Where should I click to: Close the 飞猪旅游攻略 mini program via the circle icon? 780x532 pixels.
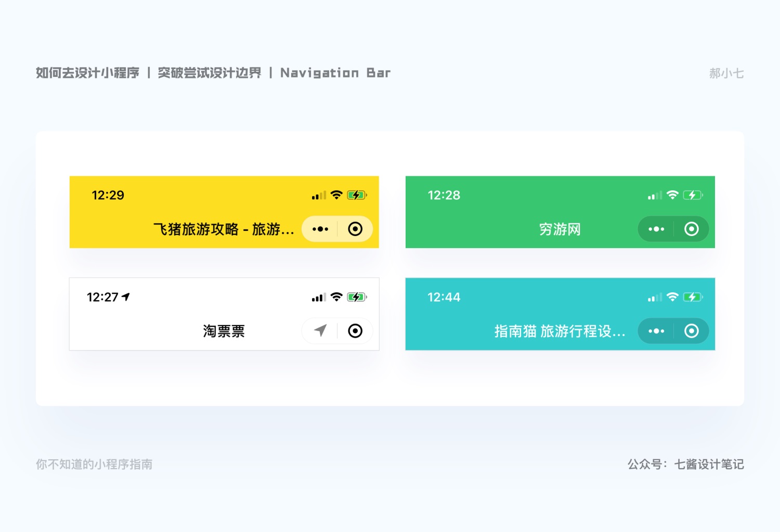click(x=355, y=229)
